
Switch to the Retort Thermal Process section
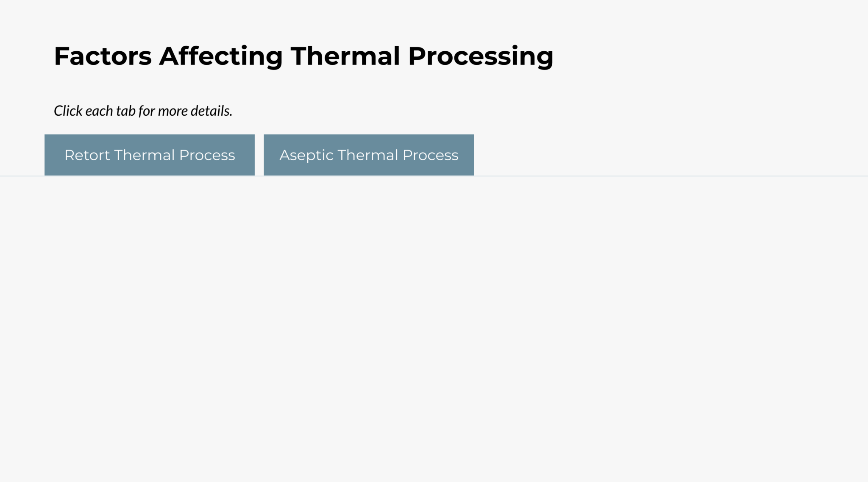click(x=149, y=154)
